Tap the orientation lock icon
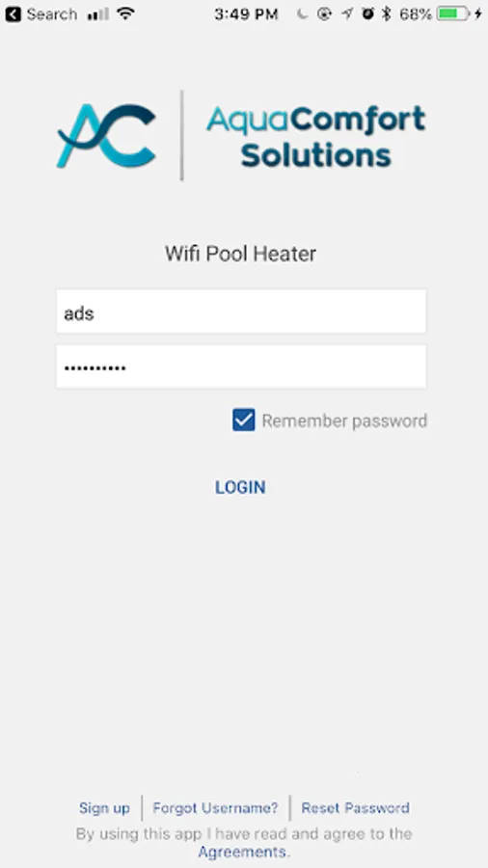The width and height of the screenshot is (488, 868). pyautogui.click(x=324, y=14)
